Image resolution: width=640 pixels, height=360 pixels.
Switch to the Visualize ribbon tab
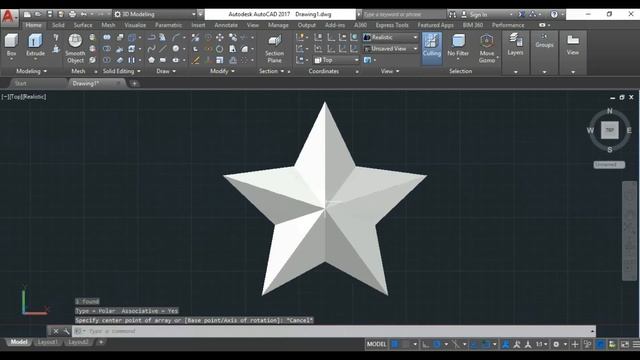(135, 25)
